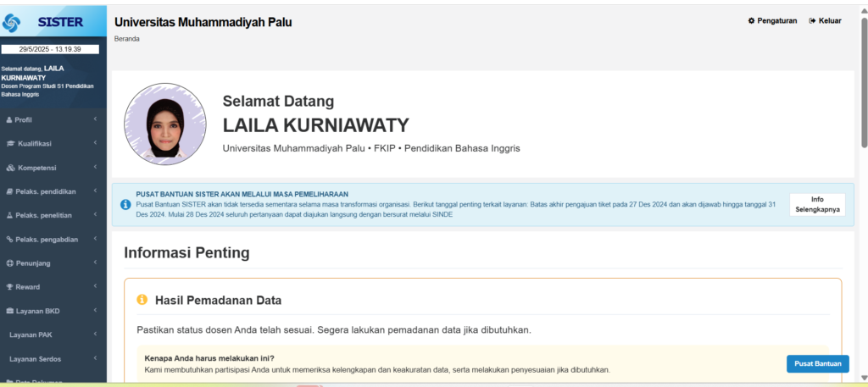Click the scrollbar up arrow
This screenshot has height=387, width=868.
pyautogui.click(x=864, y=12)
